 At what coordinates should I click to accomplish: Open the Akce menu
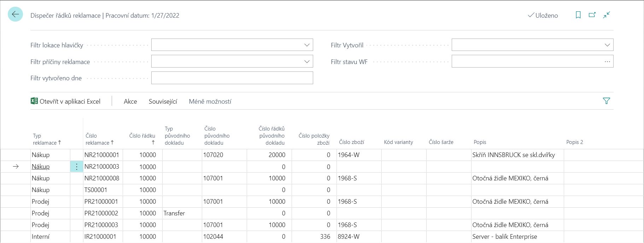(130, 102)
